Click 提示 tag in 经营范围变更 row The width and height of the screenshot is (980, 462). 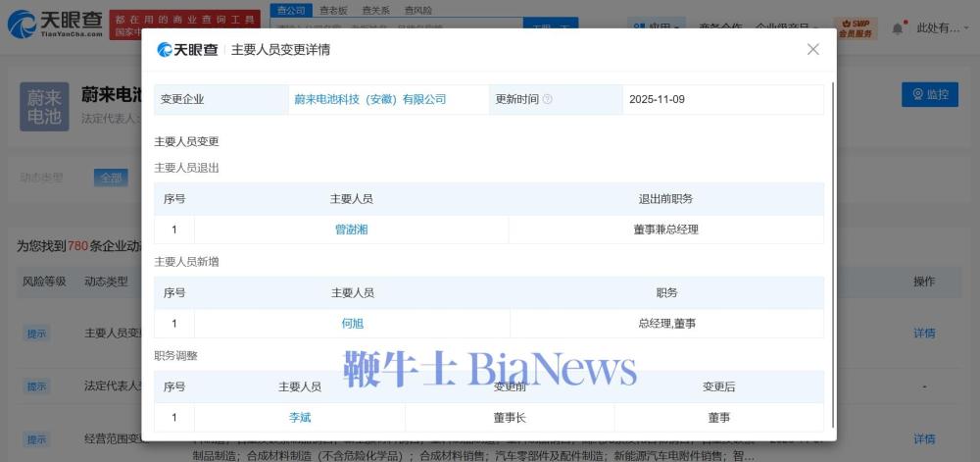pyautogui.click(x=36, y=438)
